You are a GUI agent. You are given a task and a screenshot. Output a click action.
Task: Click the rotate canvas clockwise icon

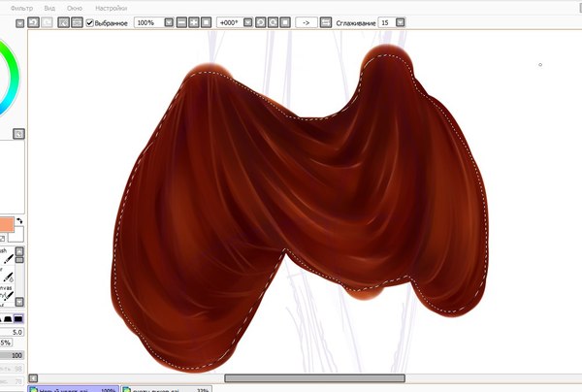[273, 21]
